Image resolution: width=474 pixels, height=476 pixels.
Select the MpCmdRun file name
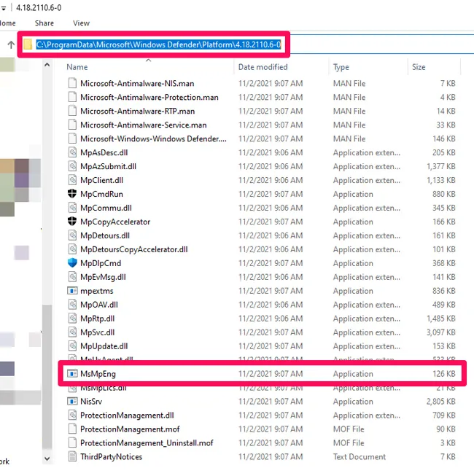pyautogui.click(x=101, y=194)
